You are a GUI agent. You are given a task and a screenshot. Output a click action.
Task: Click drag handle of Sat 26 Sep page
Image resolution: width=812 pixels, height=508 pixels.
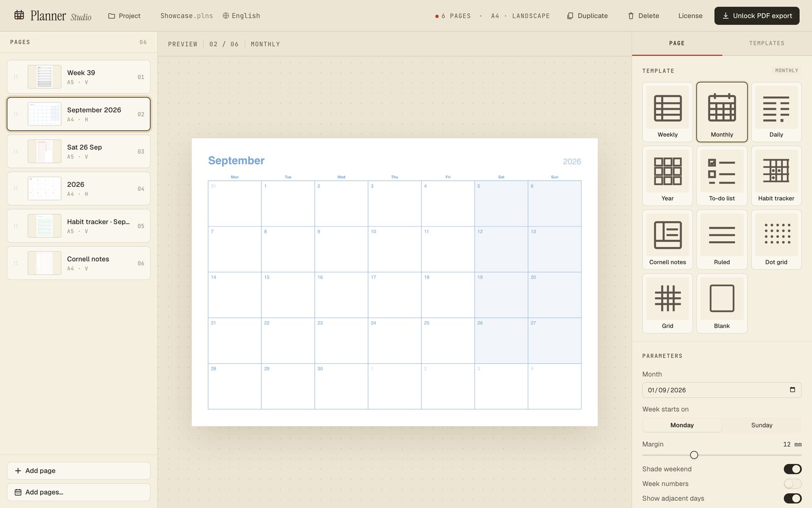(x=16, y=151)
